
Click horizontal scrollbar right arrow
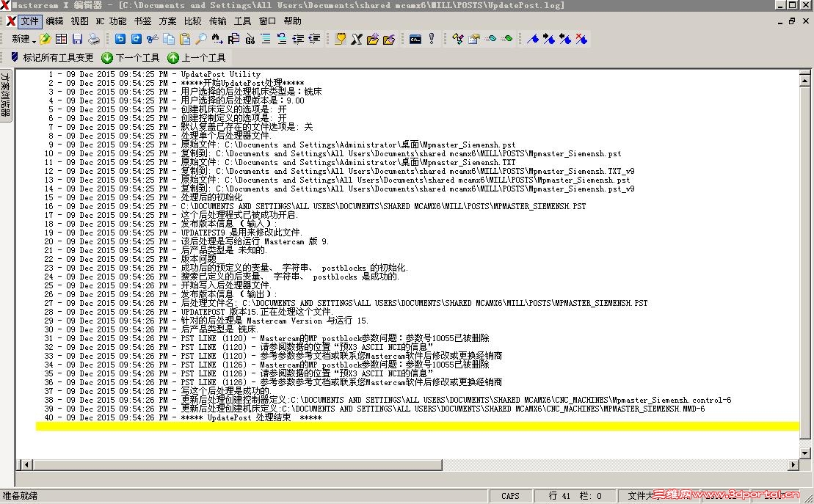tap(793, 464)
